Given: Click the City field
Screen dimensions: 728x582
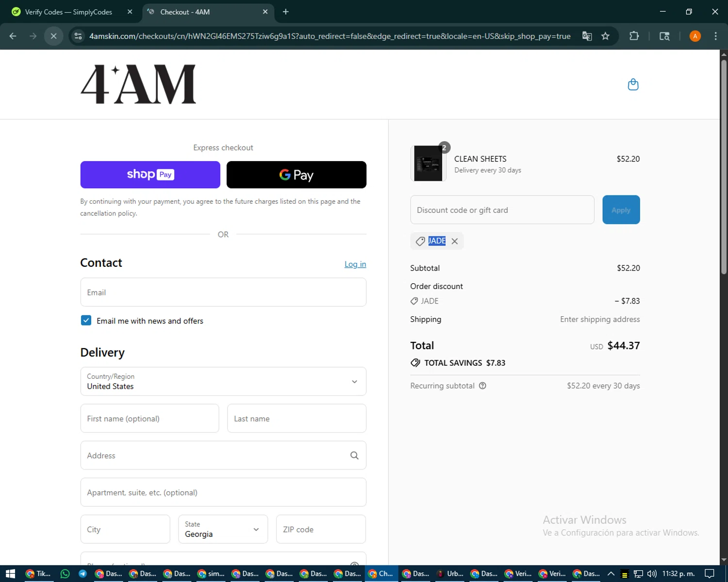Looking at the screenshot, I should point(125,529).
